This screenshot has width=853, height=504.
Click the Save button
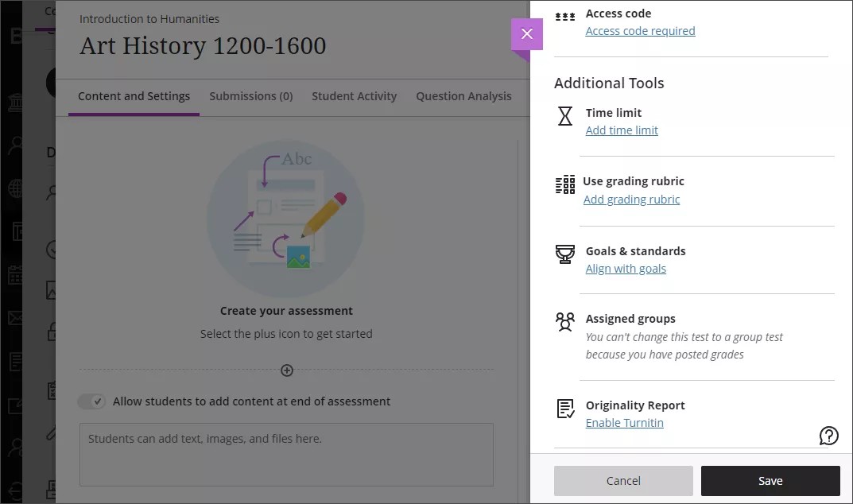pyautogui.click(x=770, y=480)
